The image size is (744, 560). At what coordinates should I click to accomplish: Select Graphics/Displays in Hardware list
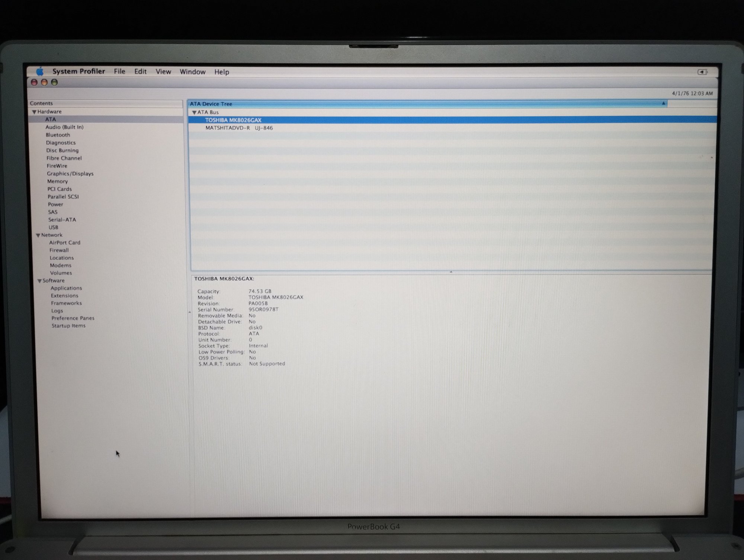point(70,174)
